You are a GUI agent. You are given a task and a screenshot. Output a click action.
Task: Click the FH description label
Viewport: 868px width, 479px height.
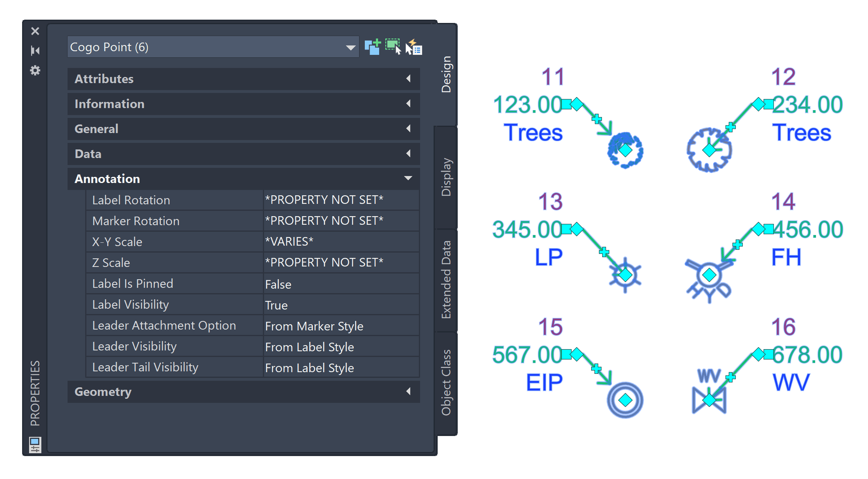click(787, 257)
